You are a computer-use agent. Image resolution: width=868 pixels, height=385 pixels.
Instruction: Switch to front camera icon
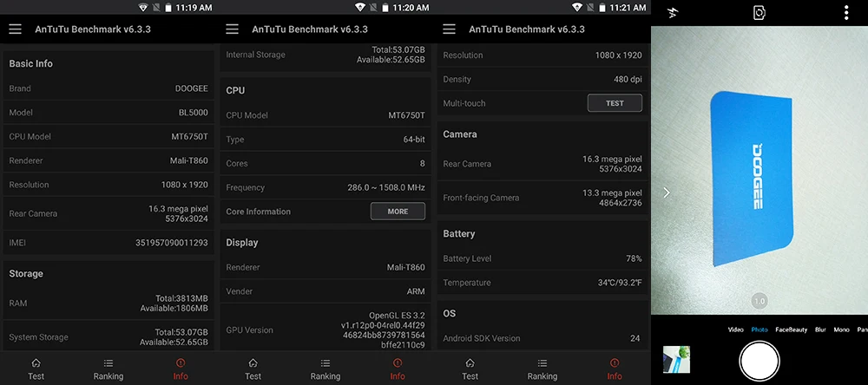tap(759, 13)
